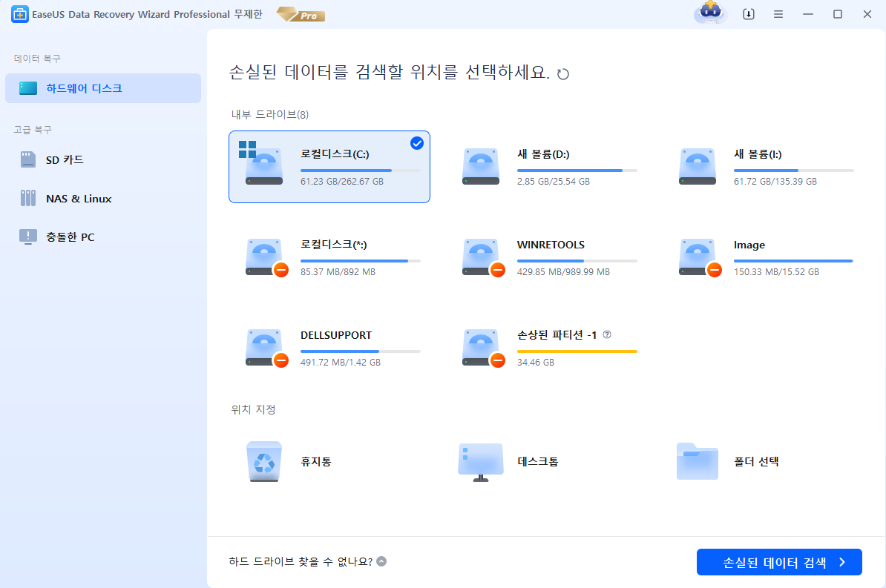Click the Pro badge next to the title

300,14
